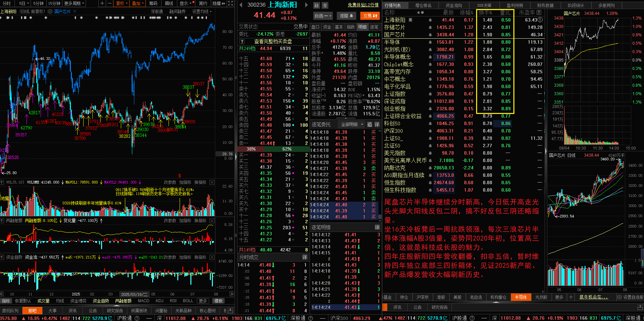Click the bell icon in 上海新阳 row
The height and width of the screenshot is (321, 644).
[430, 20]
